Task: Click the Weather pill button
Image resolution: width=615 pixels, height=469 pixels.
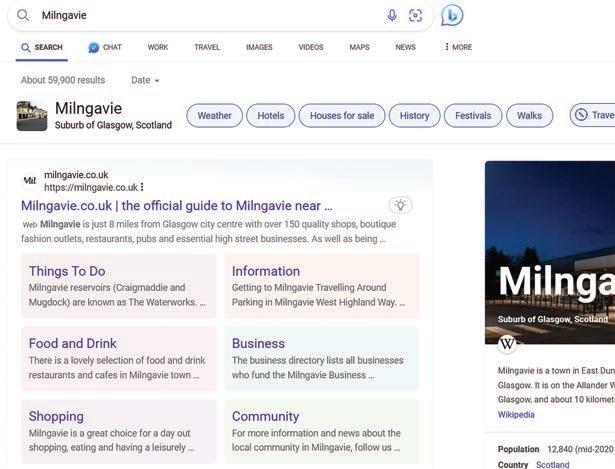Action: (215, 116)
